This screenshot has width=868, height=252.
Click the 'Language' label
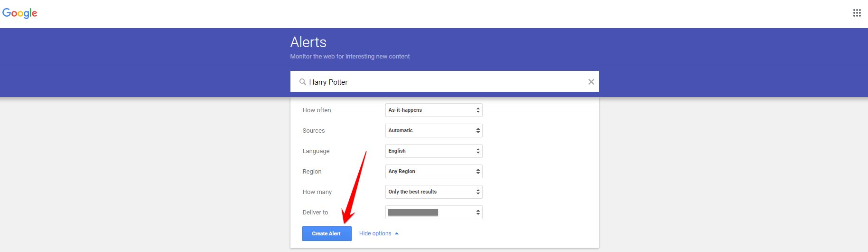316,151
